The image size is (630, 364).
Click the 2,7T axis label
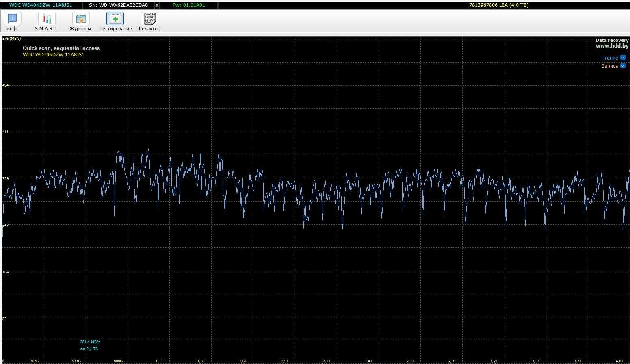click(x=410, y=361)
